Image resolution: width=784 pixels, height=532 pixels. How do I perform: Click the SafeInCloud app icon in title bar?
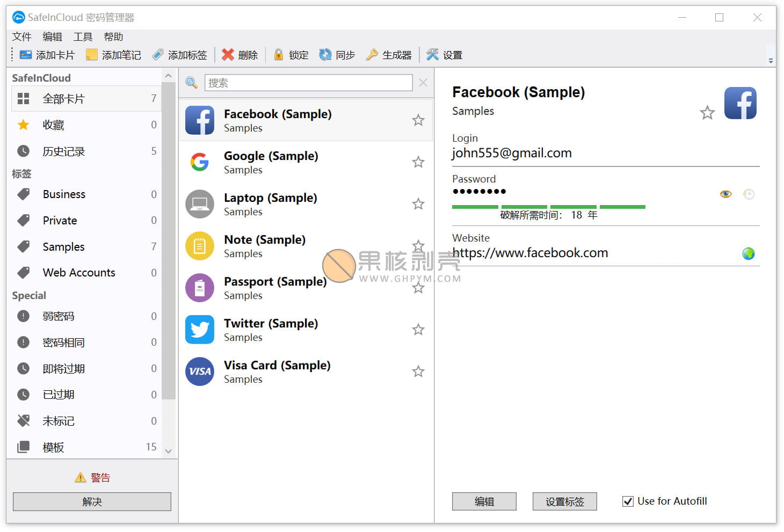coord(18,17)
